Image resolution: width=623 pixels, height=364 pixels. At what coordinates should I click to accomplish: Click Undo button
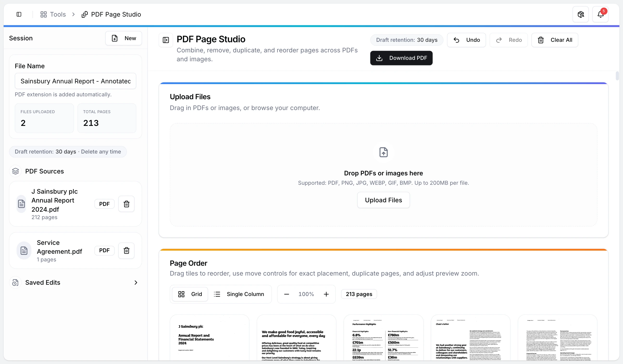click(x=467, y=40)
